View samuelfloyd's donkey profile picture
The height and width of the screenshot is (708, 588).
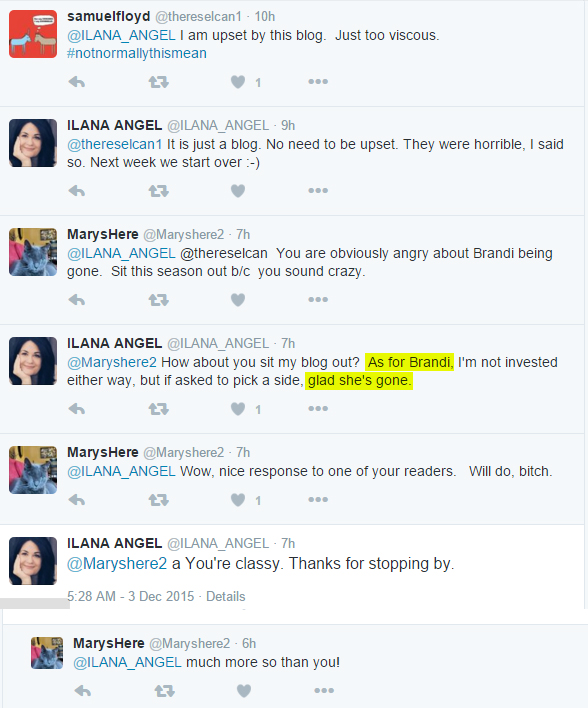pos(33,34)
